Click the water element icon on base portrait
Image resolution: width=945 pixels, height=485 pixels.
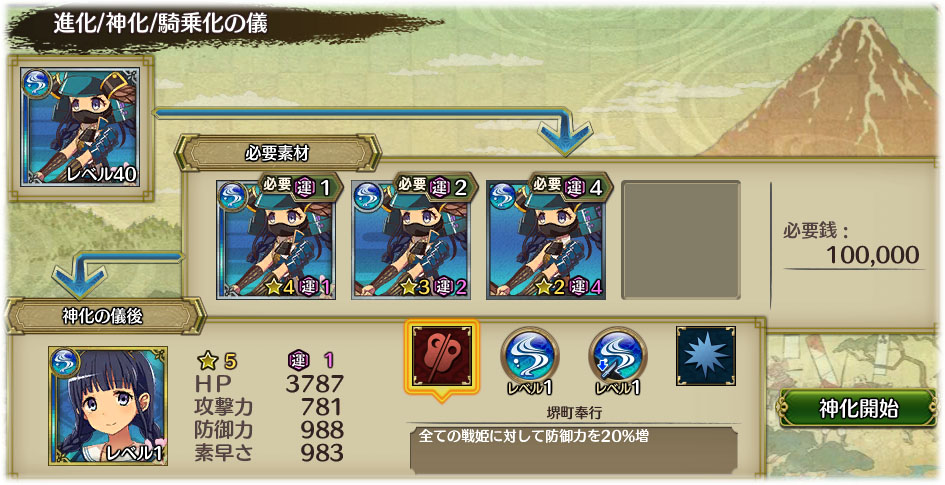tap(36, 83)
